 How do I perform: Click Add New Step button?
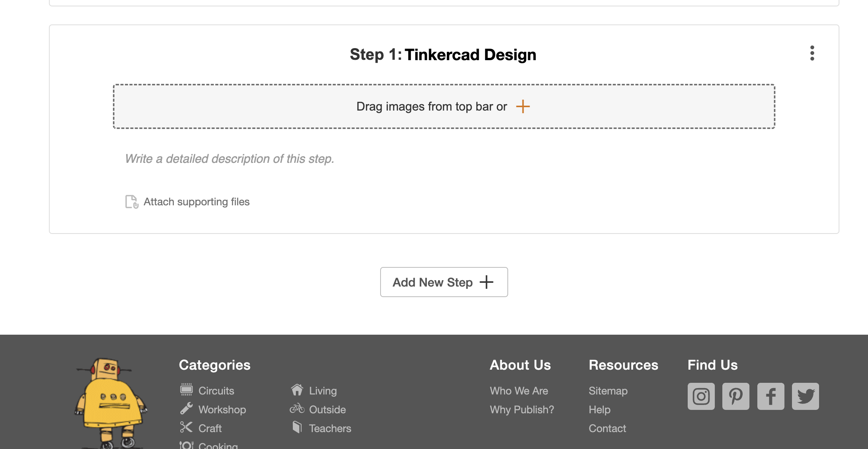coord(444,282)
